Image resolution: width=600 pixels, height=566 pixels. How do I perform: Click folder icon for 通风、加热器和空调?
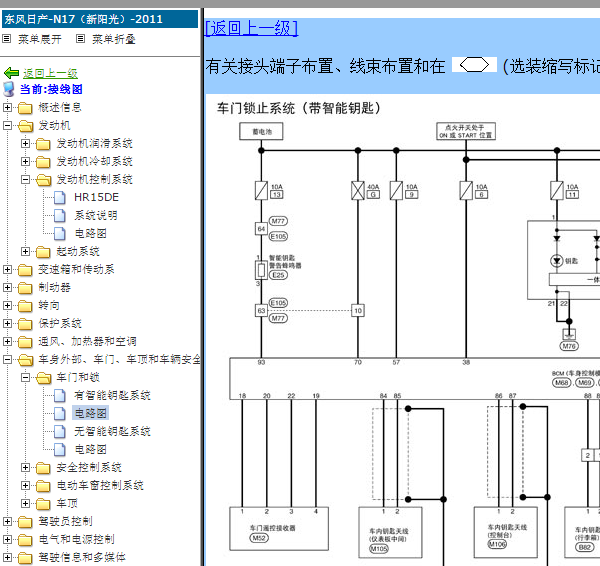pyautogui.click(x=25, y=342)
